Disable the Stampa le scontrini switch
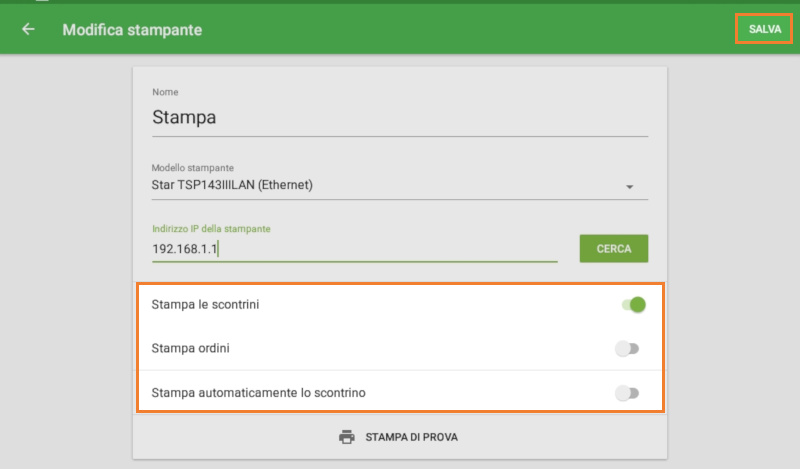The width and height of the screenshot is (800, 469). 632,304
